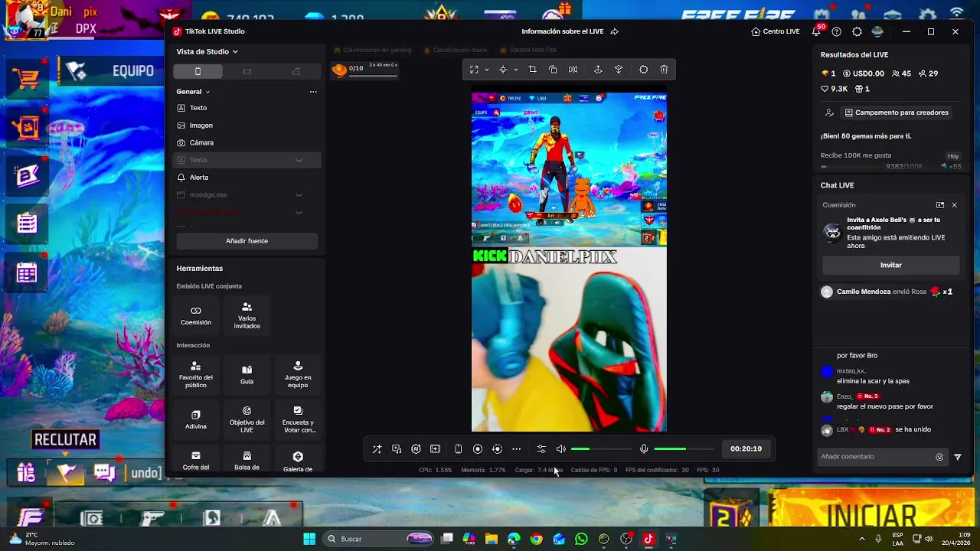The width and height of the screenshot is (980, 551).
Task: Select Alerta source in list
Action: [x=247, y=178]
